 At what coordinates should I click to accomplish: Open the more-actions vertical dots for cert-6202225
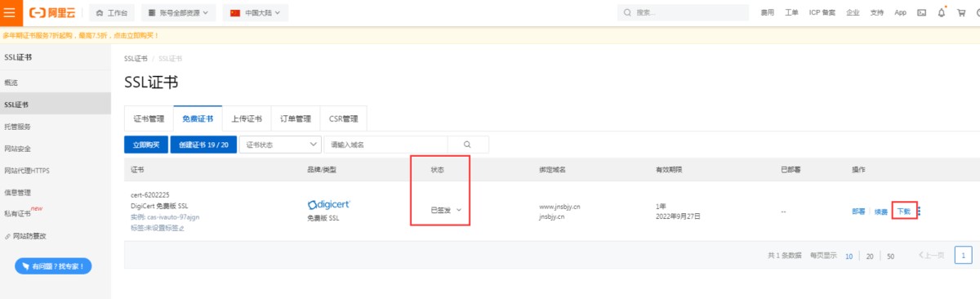coord(920,211)
